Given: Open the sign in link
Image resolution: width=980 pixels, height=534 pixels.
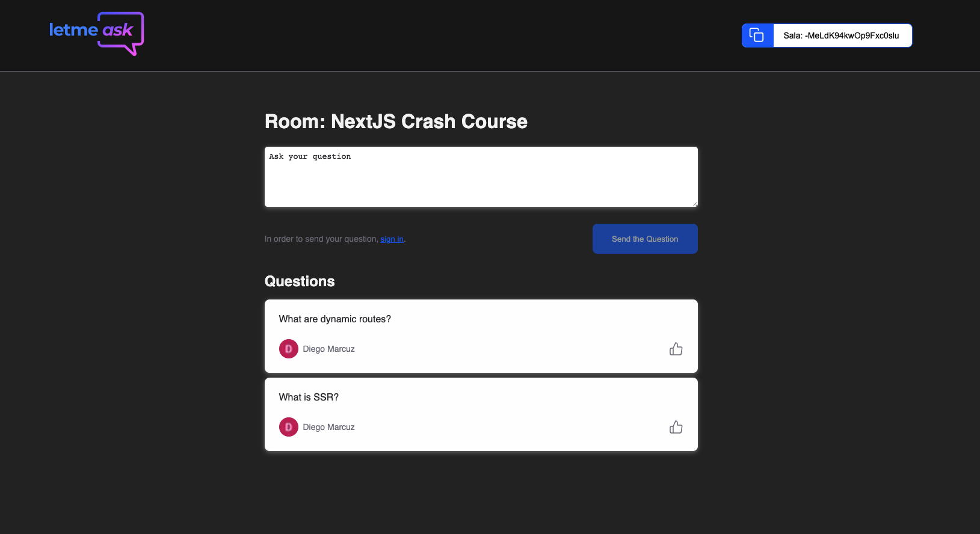Looking at the screenshot, I should [392, 239].
